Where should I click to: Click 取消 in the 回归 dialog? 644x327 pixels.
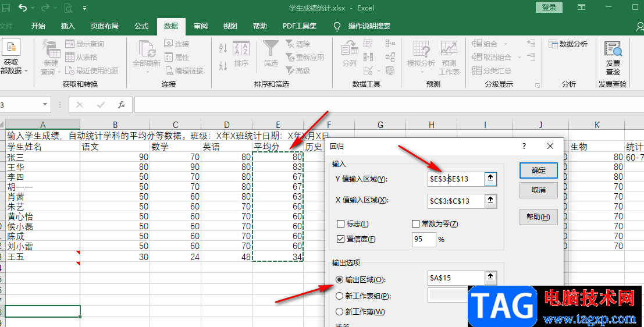click(539, 190)
